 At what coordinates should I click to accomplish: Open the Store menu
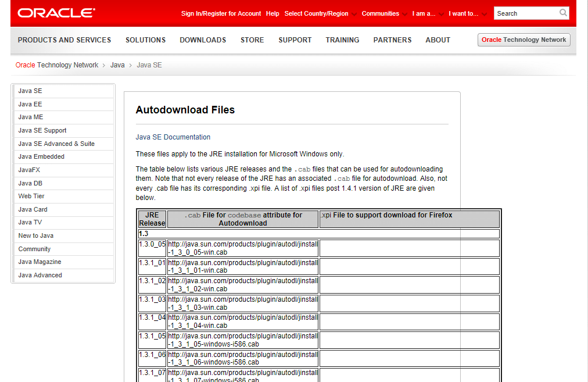click(252, 40)
